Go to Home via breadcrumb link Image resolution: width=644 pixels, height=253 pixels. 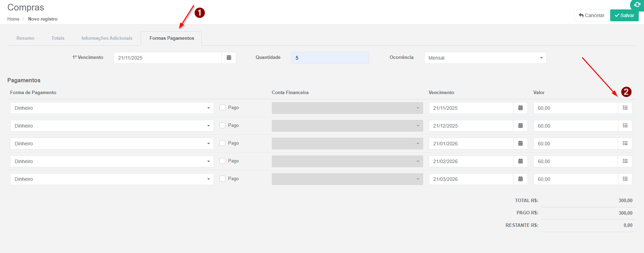pos(13,19)
